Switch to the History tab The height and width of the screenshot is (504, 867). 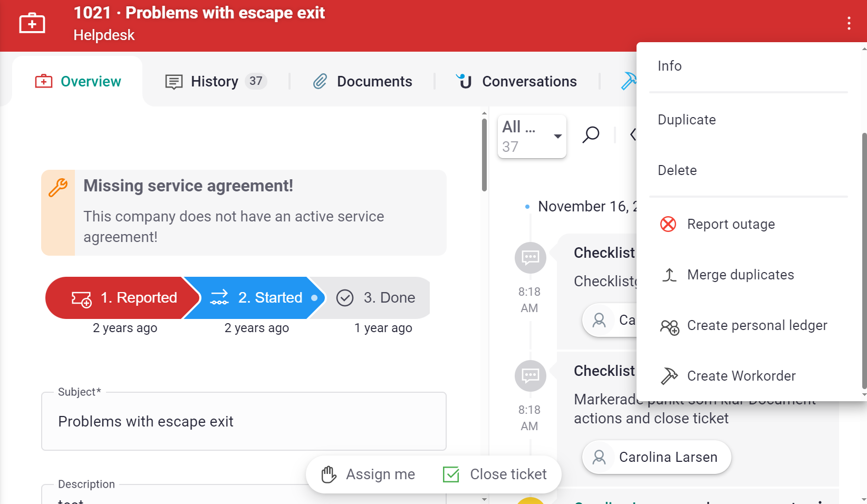coord(215,82)
